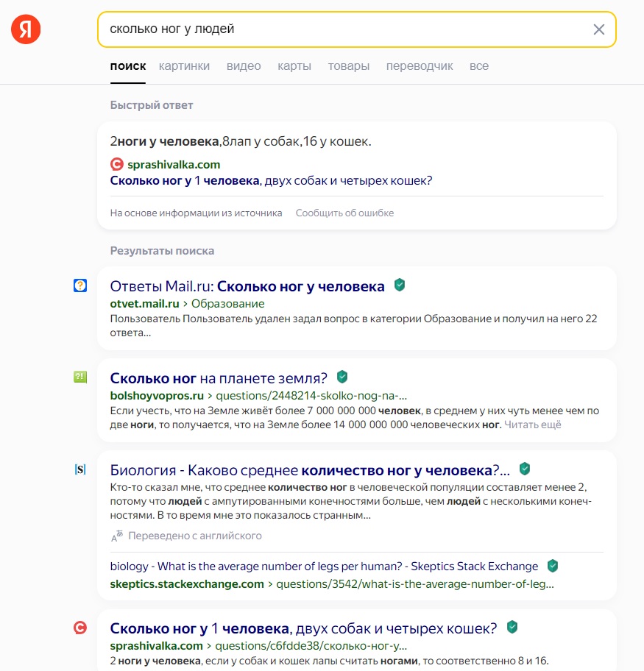Click Сообщить об ошибке link

click(x=344, y=213)
